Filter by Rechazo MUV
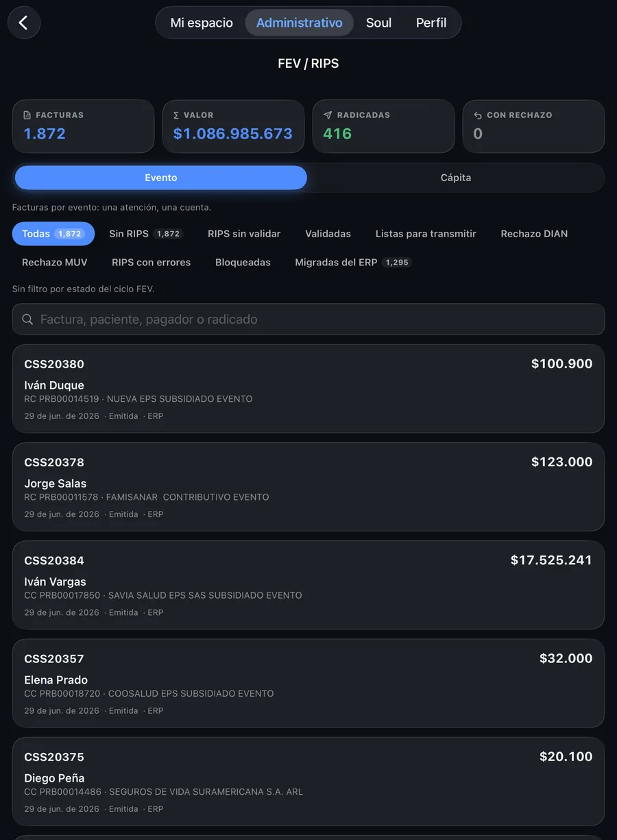 pyautogui.click(x=55, y=263)
